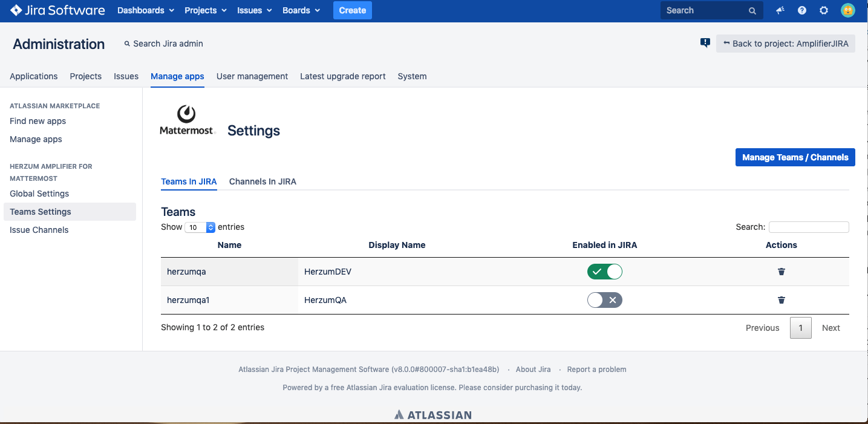Click the feedback speech bubble icon
The height and width of the screenshot is (424, 868).
pyautogui.click(x=705, y=43)
